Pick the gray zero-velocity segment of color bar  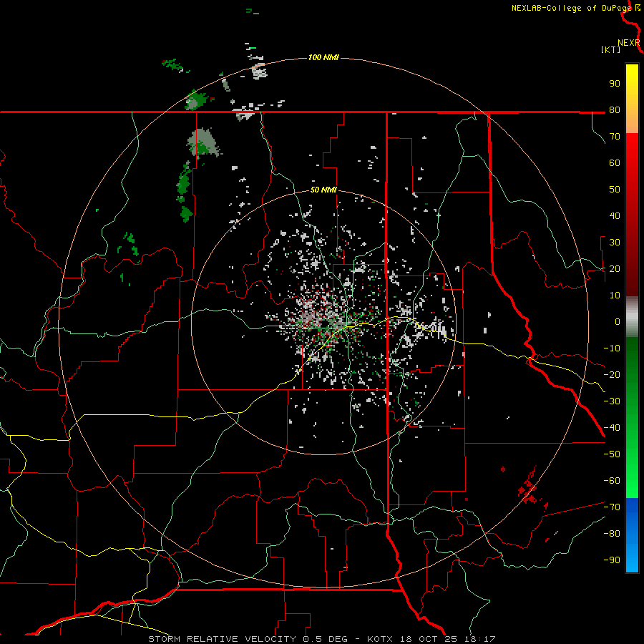[632, 317]
